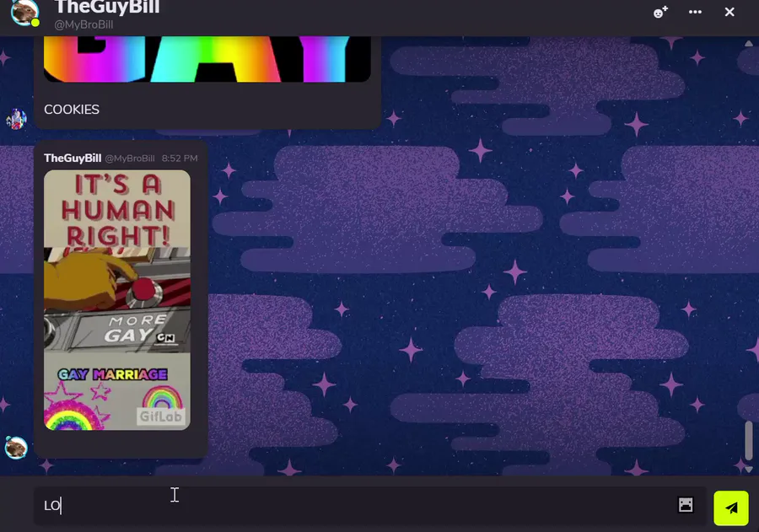Click the @MyBroBill handle in message header
Screen dimensions: 759x532
pyautogui.click(x=130, y=159)
